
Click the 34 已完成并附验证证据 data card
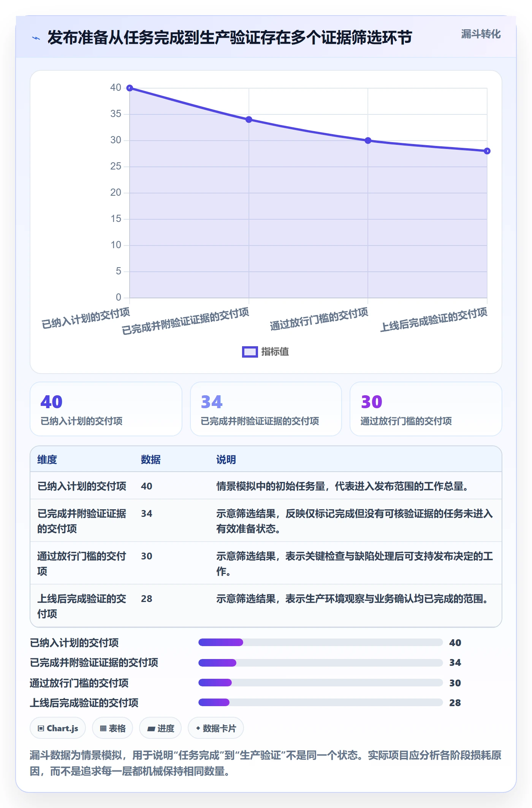coord(266,409)
